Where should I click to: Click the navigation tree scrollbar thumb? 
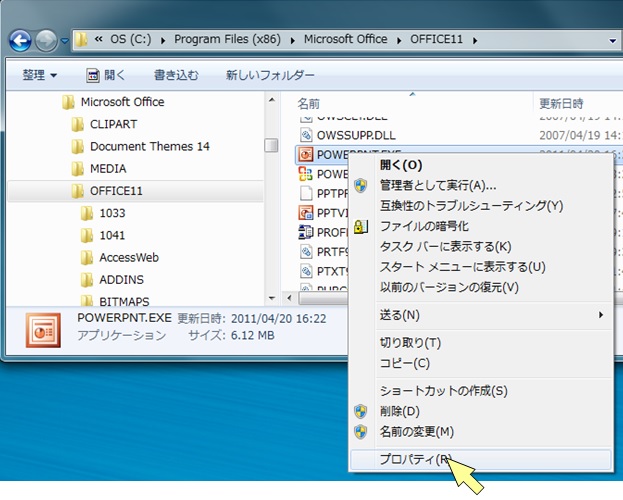[271, 145]
